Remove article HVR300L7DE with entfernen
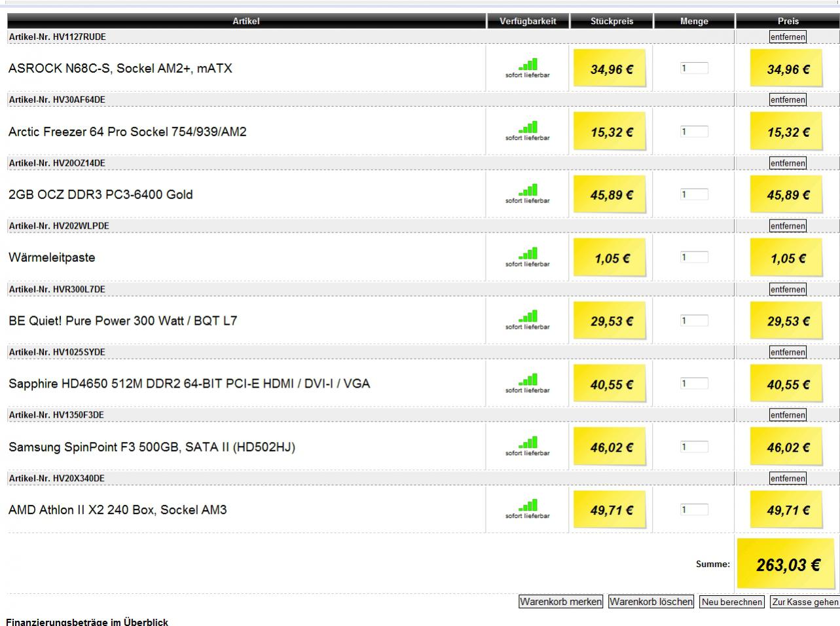The height and width of the screenshot is (626, 840). (x=788, y=289)
